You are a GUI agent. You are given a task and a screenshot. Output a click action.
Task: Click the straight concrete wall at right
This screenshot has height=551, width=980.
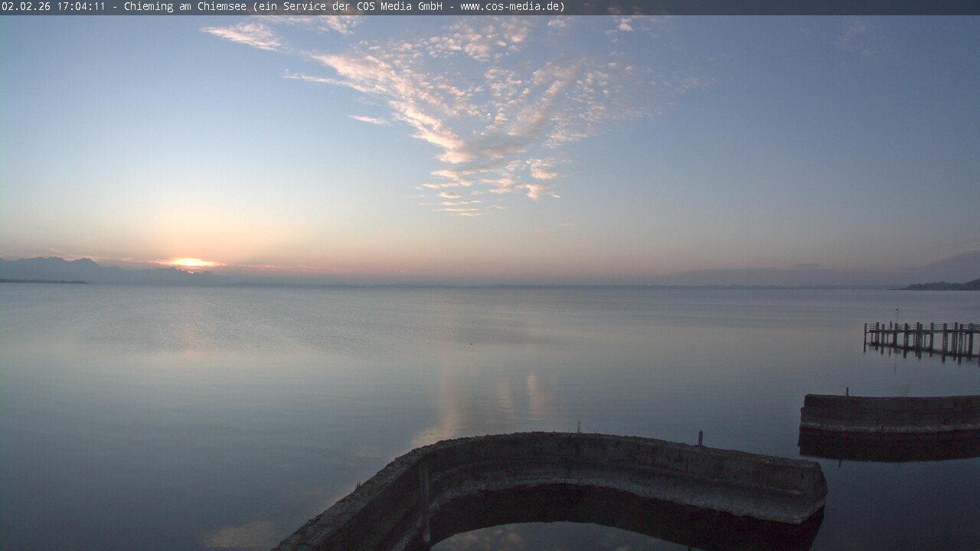point(890,413)
